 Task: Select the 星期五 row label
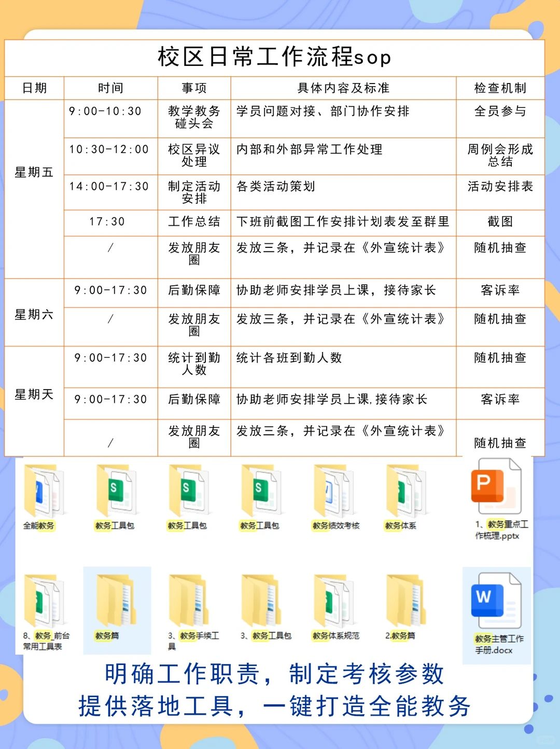click(34, 173)
